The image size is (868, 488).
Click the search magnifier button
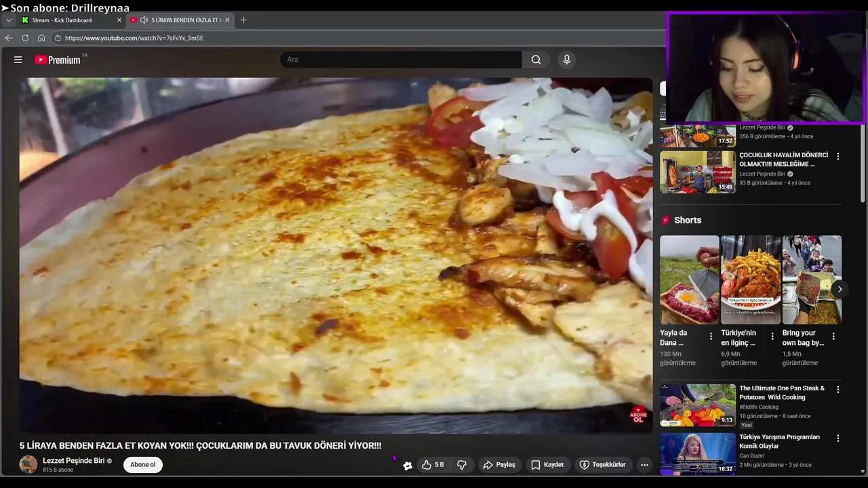pos(536,60)
